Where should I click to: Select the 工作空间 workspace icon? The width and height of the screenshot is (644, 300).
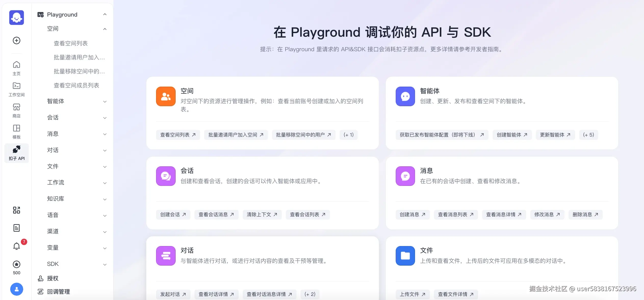point(16,89)
